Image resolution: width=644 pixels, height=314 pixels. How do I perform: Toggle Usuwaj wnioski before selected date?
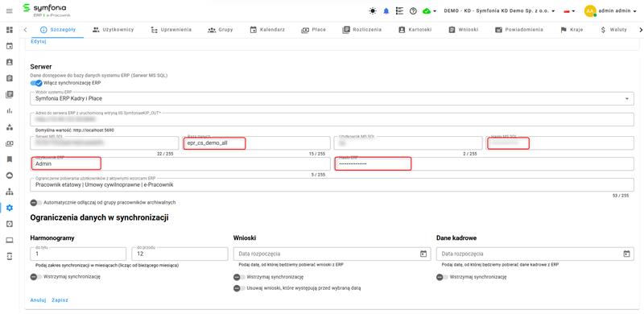[239, 288]
